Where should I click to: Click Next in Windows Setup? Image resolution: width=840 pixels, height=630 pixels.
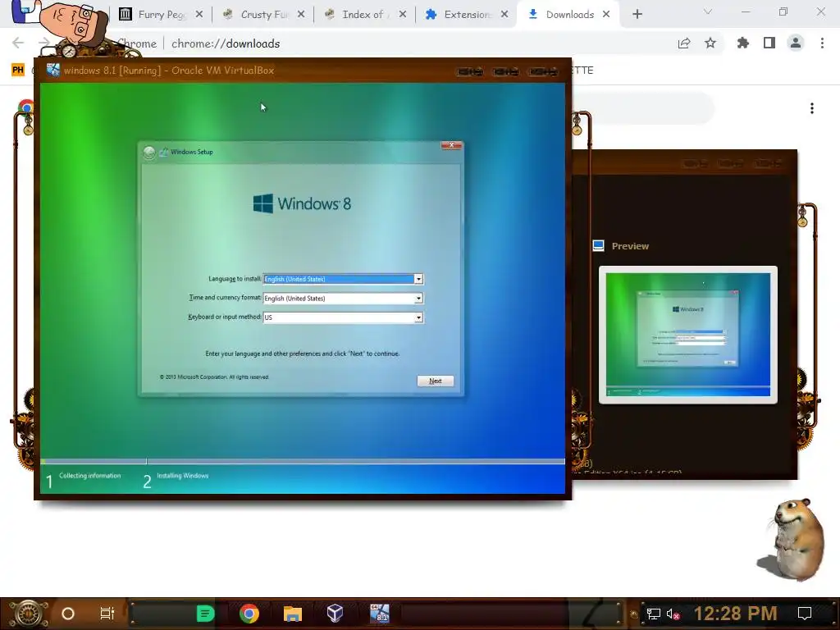pos(436,381)
